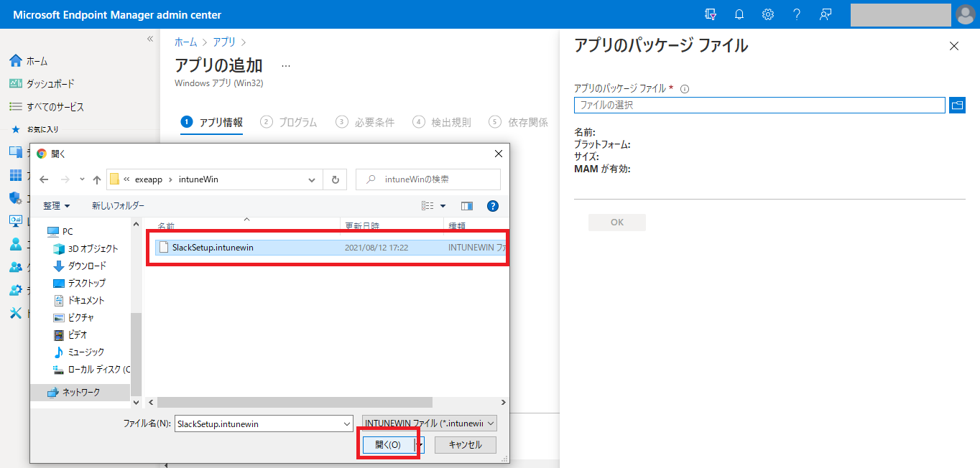Expand the address bar path dropdown
Viewport: 980px width, 468px height.
(x=312, y=179)
